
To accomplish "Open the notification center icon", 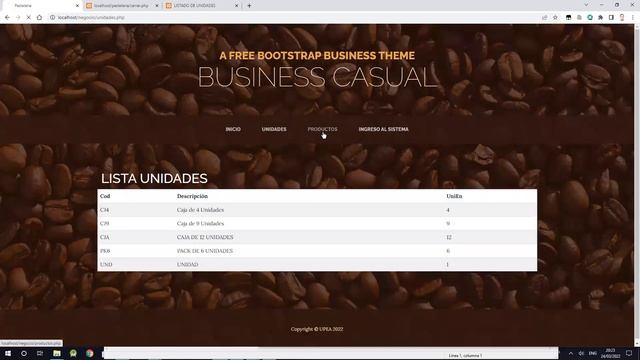I will 629,353.
